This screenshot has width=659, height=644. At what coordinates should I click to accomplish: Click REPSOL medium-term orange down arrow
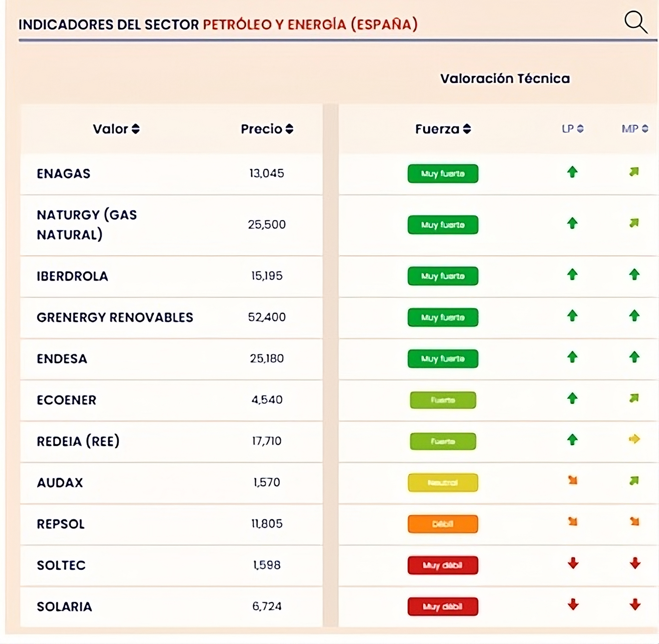click(635, 521)
